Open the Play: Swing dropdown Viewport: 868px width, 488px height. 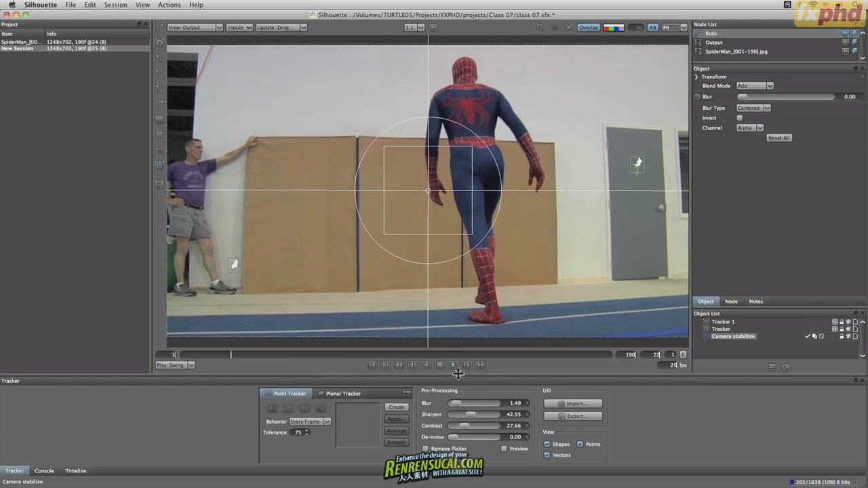[175, 365]
